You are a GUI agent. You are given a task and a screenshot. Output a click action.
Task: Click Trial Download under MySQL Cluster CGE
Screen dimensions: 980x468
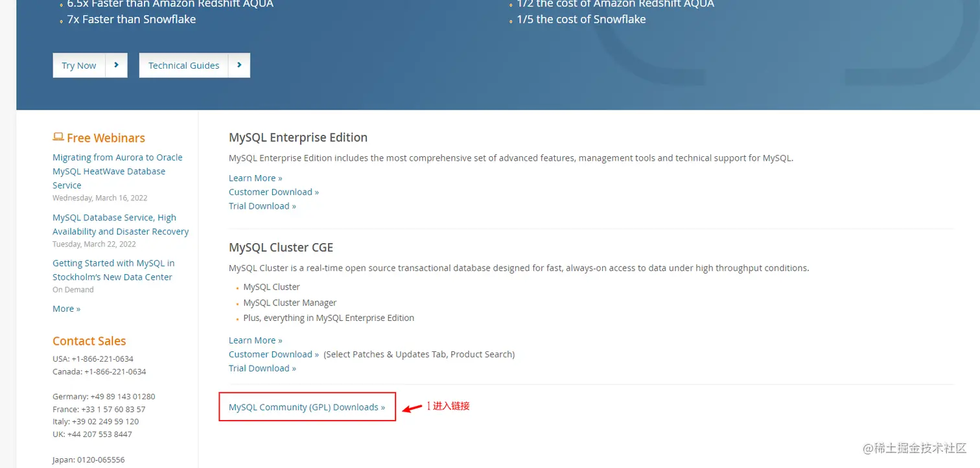pyautogui.click(x=262, y=368)
